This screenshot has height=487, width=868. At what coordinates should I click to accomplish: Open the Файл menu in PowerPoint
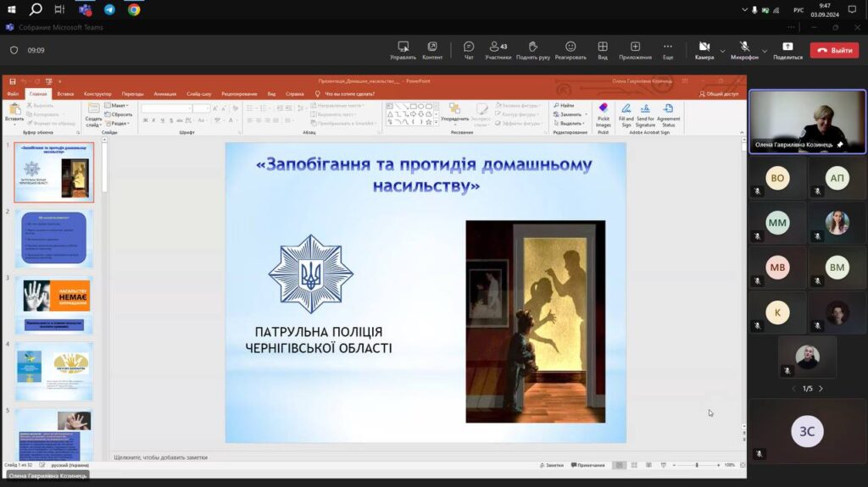click(x=13, y=94)
